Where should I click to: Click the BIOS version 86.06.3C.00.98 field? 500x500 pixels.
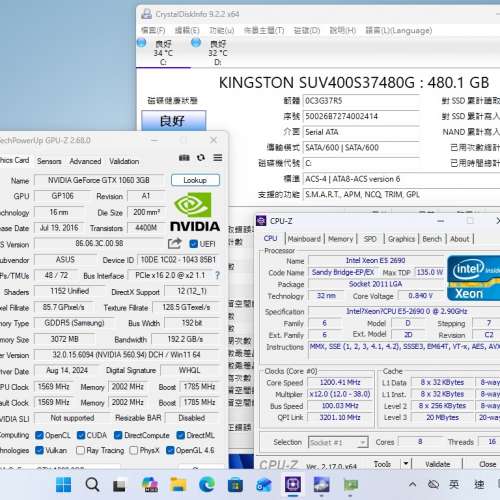point(99,244)
